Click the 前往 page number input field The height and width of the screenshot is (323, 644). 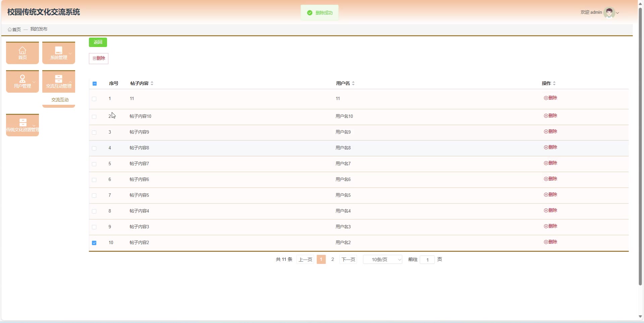pyautogui.click(x=427, y=260)
